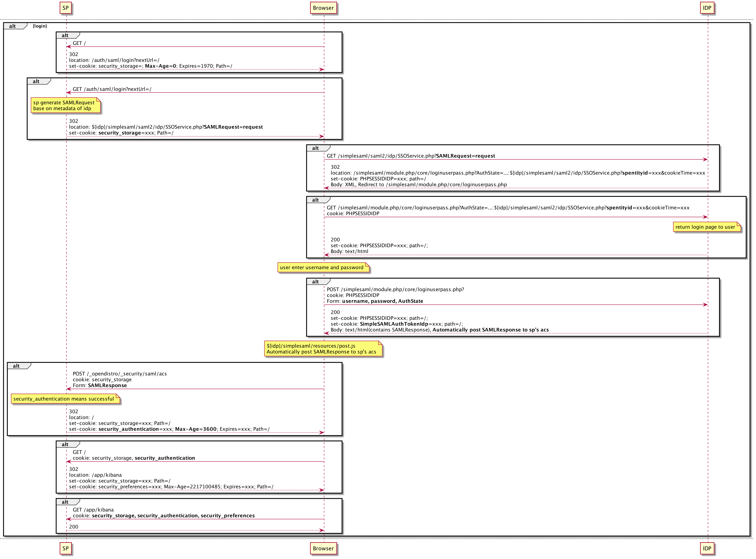This screenshot has width=756, height=559.
Task: Click 'GET /simplesaml/saml2/idp/SSOService.php?SAMLRequest=request' message
Action: point(411,156)
